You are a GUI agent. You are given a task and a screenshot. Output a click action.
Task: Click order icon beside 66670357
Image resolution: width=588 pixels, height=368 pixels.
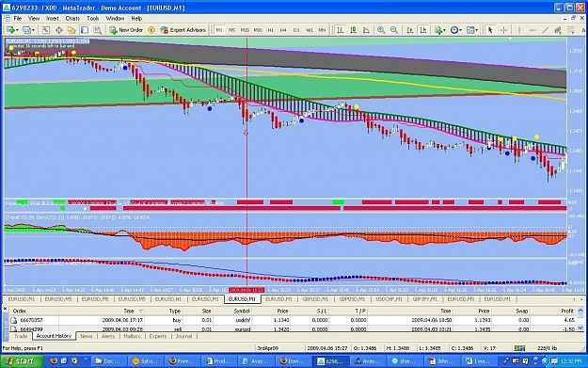pyautogui.click(x=14, y=320)
